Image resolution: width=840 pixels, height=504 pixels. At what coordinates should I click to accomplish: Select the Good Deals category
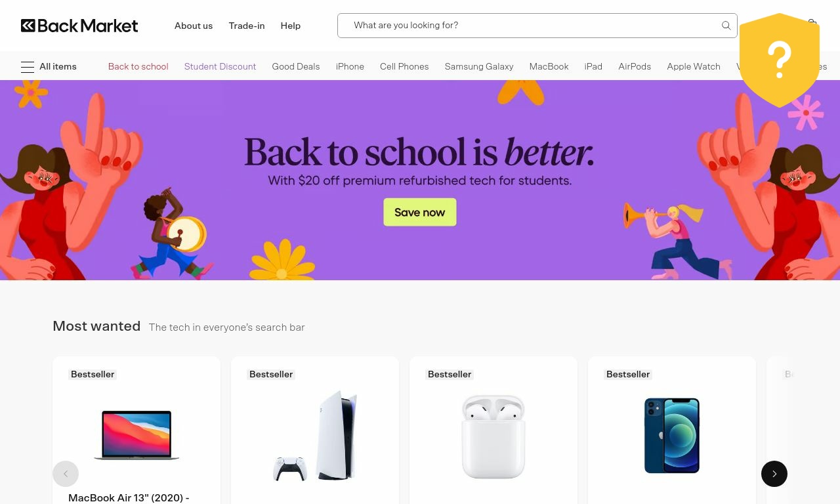point(296,66)
